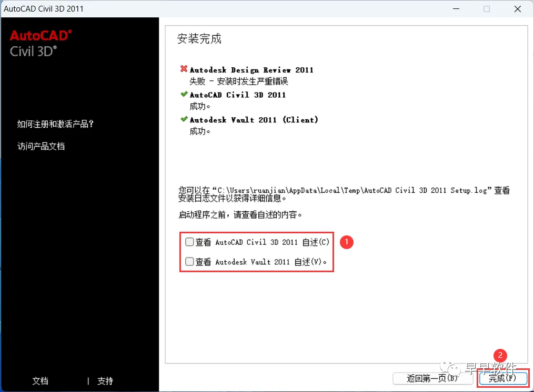Minimize the AutoCAD Civil 3D 2011 installer window
534x392 pixels.
click(x=456, y=9)
